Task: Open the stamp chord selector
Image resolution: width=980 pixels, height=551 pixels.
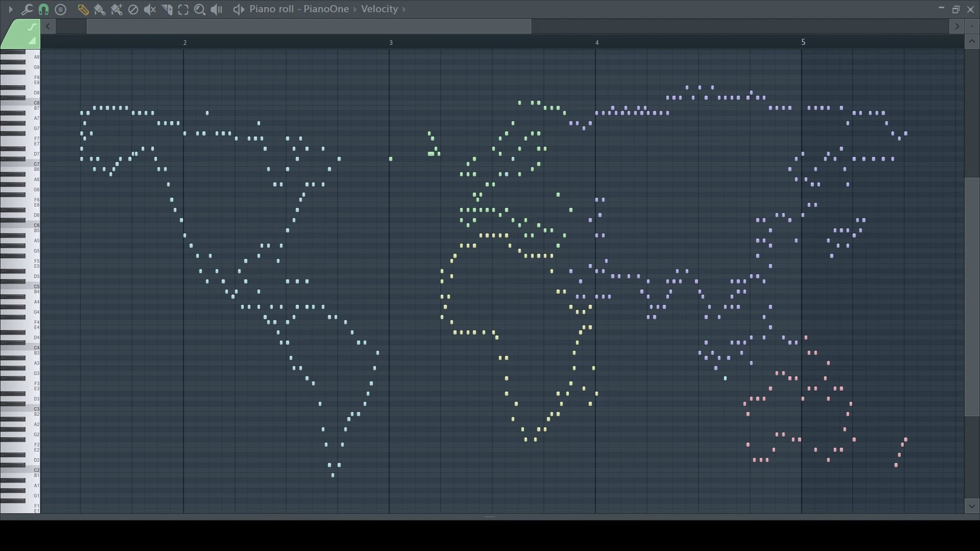Action: click(x=60, y=9)
